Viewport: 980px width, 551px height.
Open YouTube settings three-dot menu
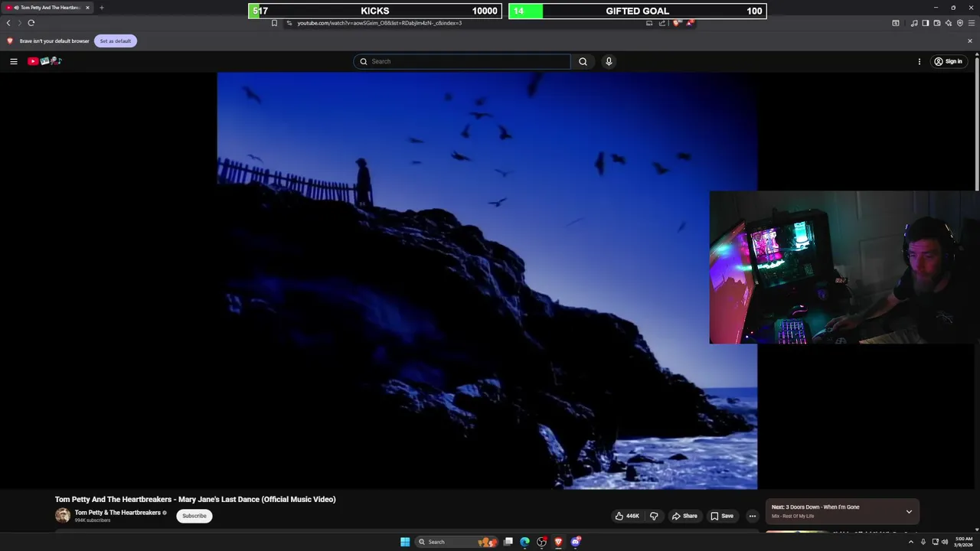tap(920, 61)
